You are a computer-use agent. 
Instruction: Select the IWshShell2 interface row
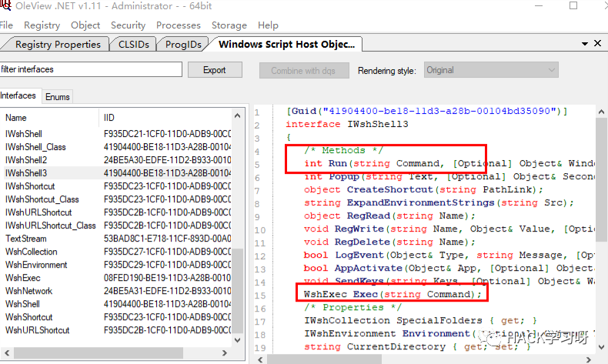pyautogui.click(x=118, y=160)
